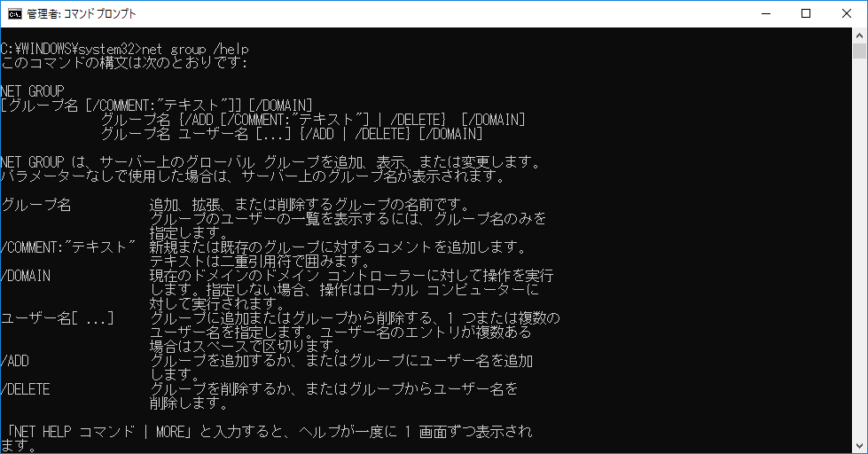Viewport: 868px width, 454px height.
Task: Click the /DOMAIN parameter label in the list
Action: 27,276
